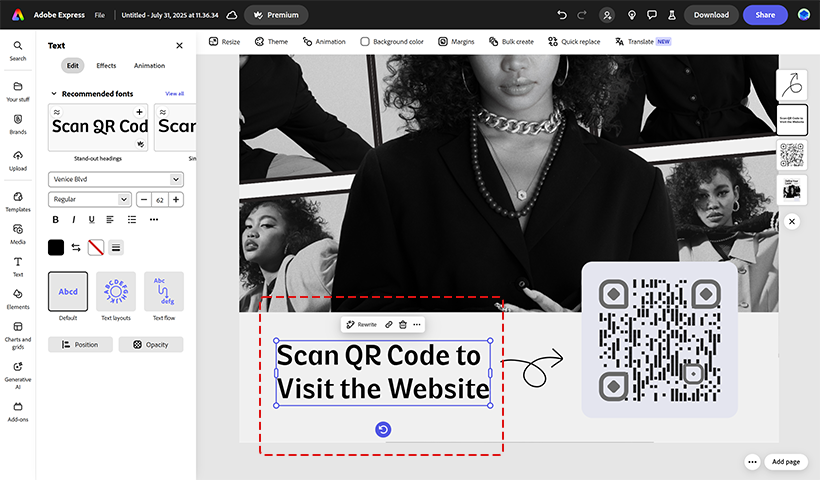Open Bulk create

coord(511,41)
